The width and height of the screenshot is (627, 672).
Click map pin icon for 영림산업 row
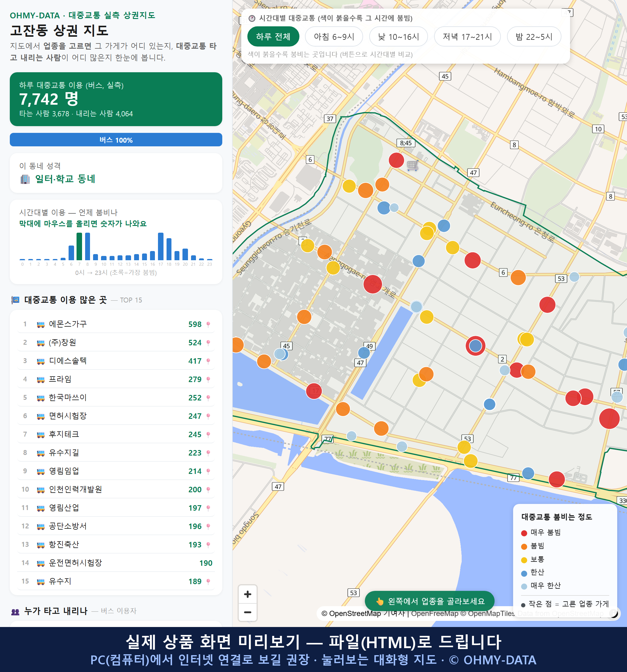(208, 508)
